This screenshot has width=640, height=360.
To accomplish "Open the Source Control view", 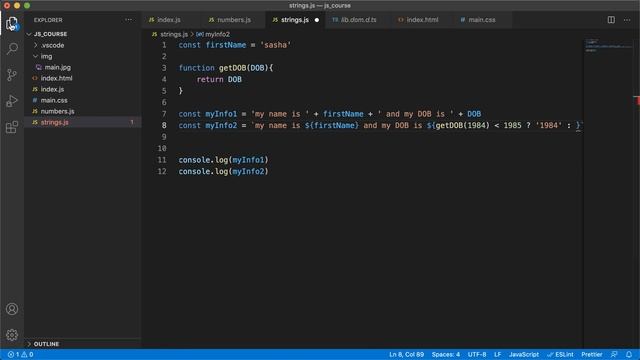I will pos(12,75).
